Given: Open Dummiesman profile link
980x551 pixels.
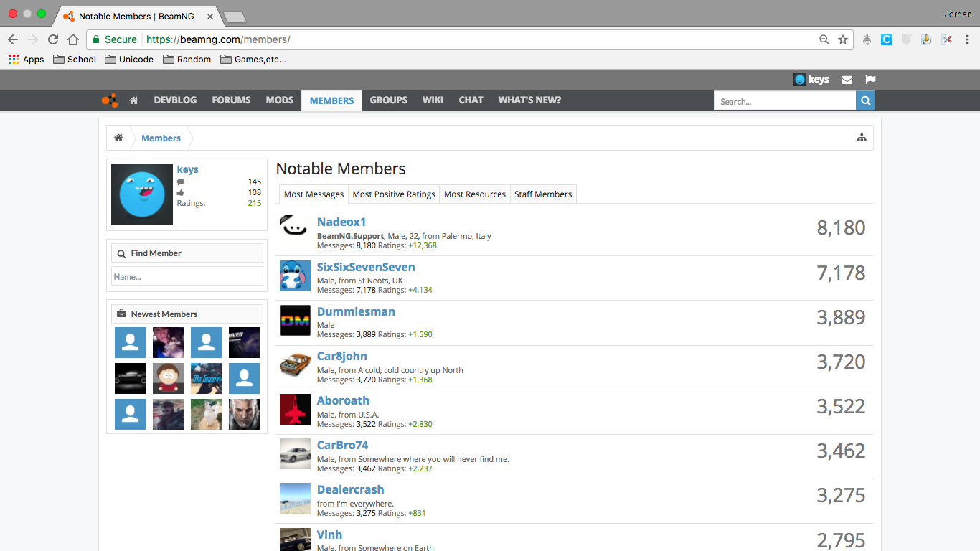Looking at the screenshot, I should click(356, 311).
